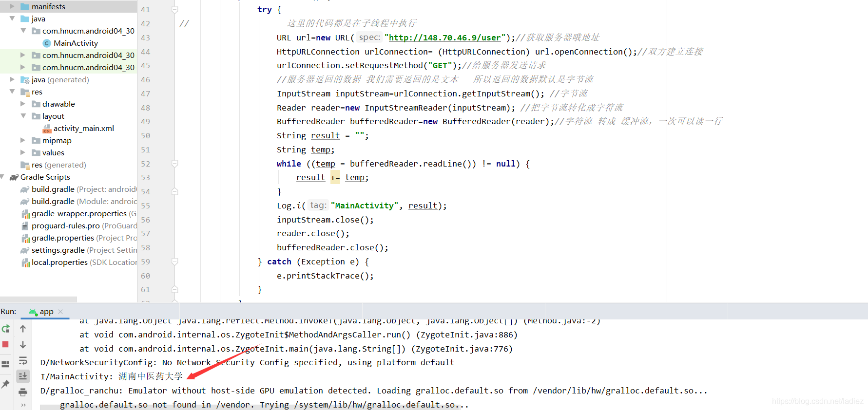Open ZygoteInit.java:776 stack trace link
The height and width of the screenshot is (410, 868).
[x=462, y=349]
